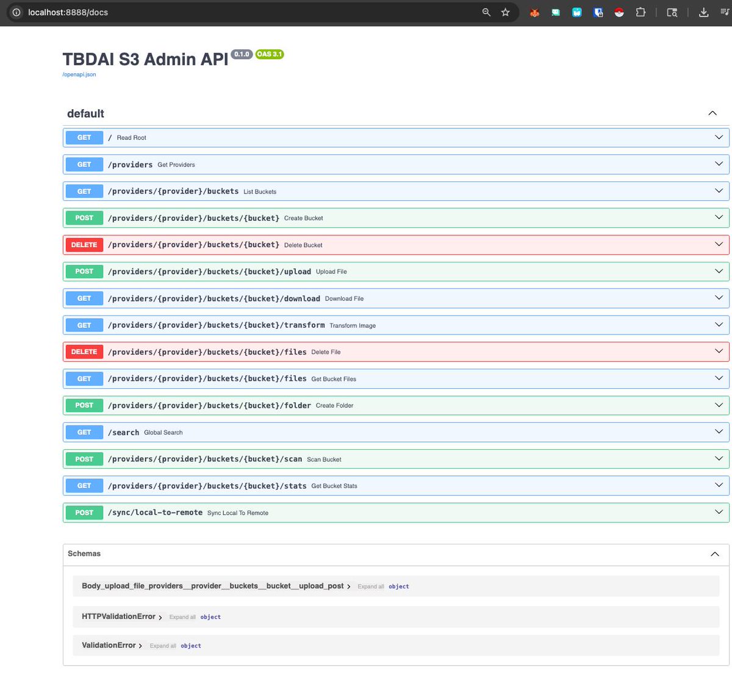
Task: Open the green chat-bubble extension icon
Action: 556,12
